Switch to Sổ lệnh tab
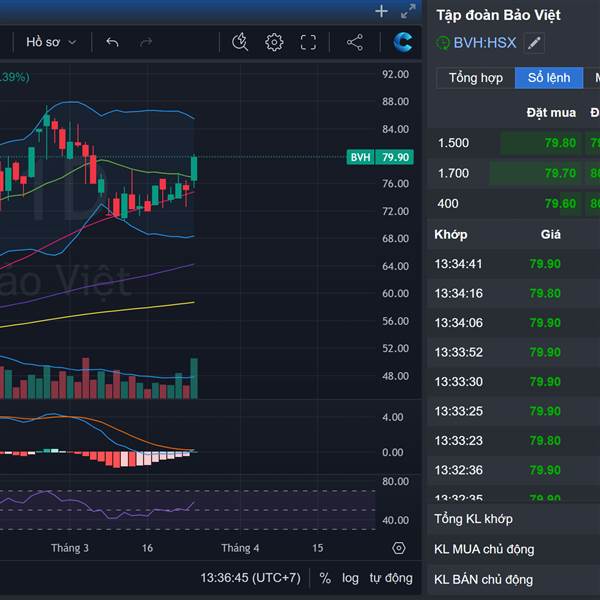 coord(549,78)
